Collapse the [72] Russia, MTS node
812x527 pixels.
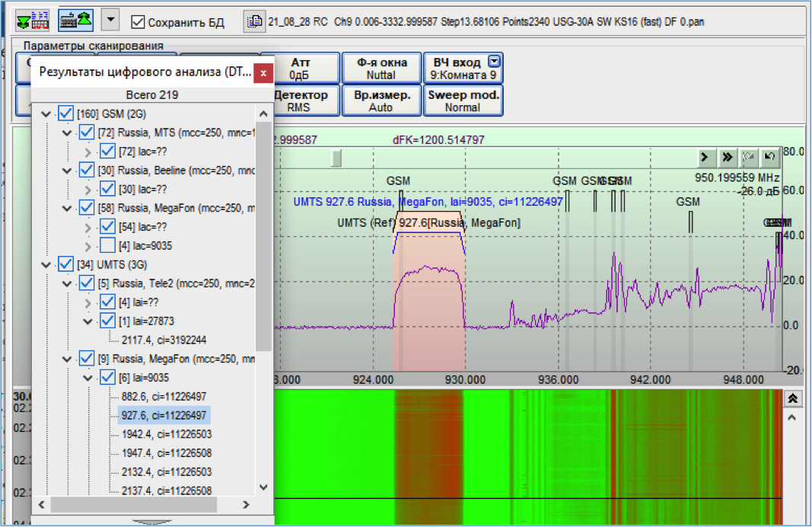(x=67, y=133)
